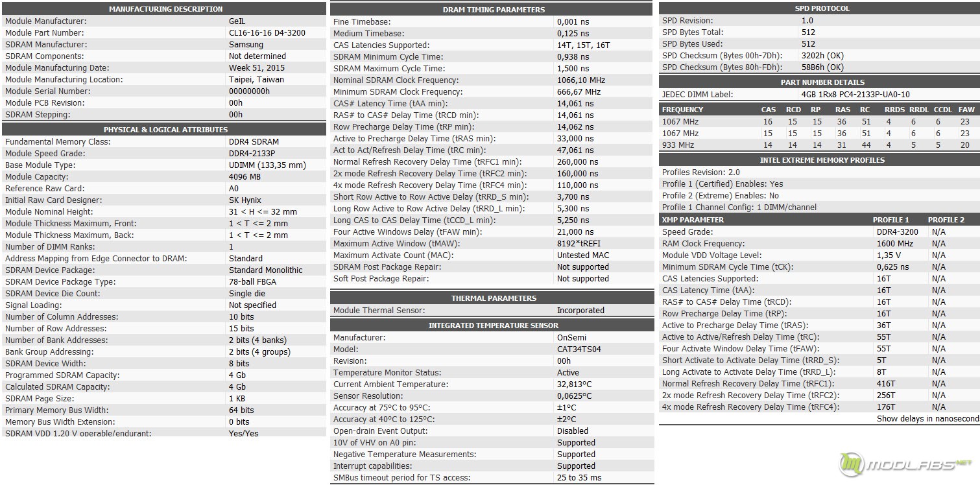
Task: Click the SPD Protocol section header
Action: [822, 8]
